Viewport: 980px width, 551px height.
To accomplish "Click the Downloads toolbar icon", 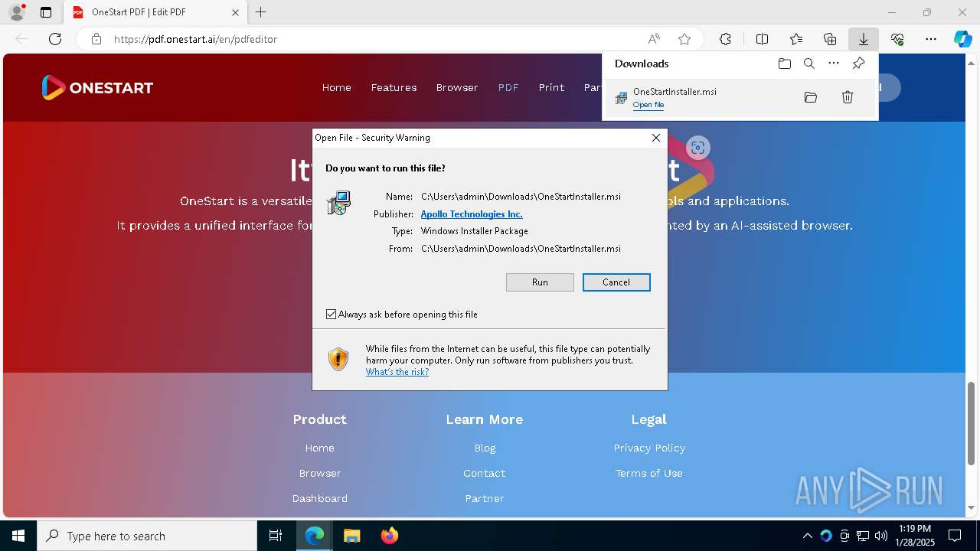I will point(864,39).
